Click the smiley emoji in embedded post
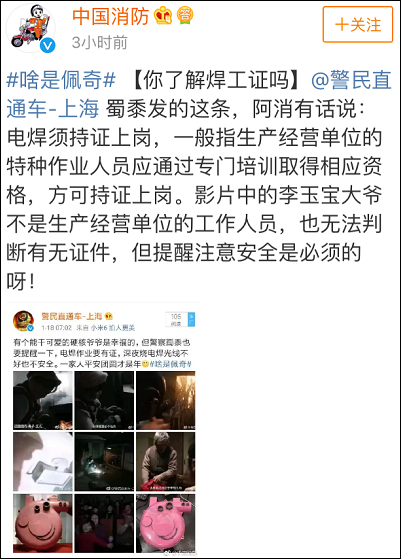 [x=145, y=364]
